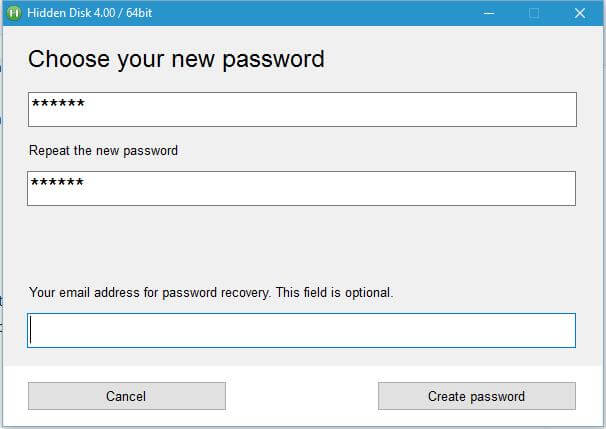This screenshot has height=429, width=606.
Task: Focus the first new password field
Action: pyautogui.click(x=302, y=109)
